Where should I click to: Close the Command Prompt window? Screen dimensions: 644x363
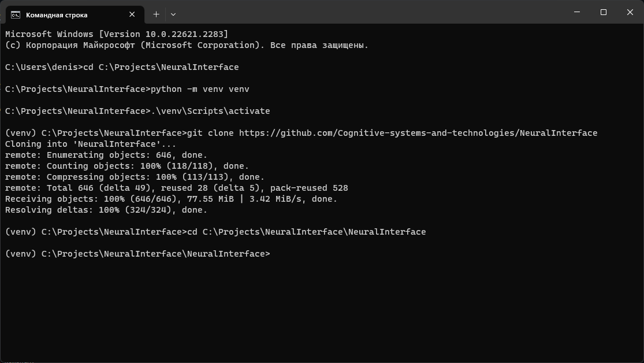click(630, 12)
